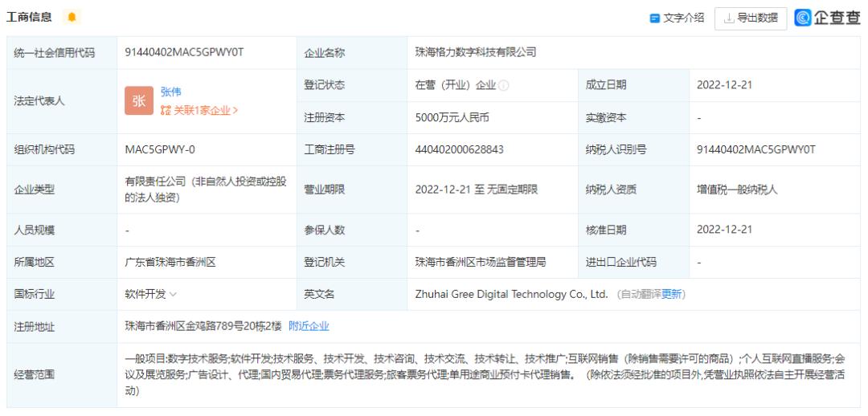Viewport: 868px width, 416px height.
Task: Open 附近企业 nearby companies link
Action: [309, 326]
